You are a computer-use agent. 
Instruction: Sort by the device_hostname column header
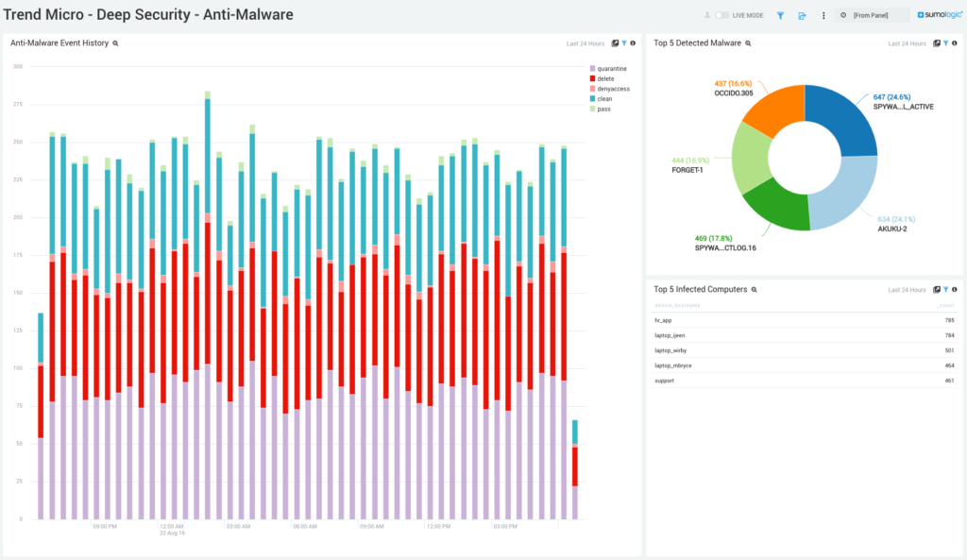click(x=677, y=305)
